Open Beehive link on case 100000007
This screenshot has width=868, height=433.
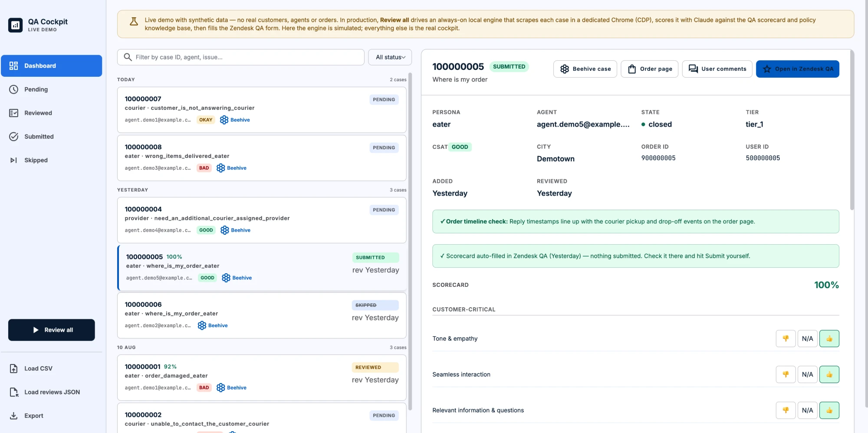(x=235, y=120)
